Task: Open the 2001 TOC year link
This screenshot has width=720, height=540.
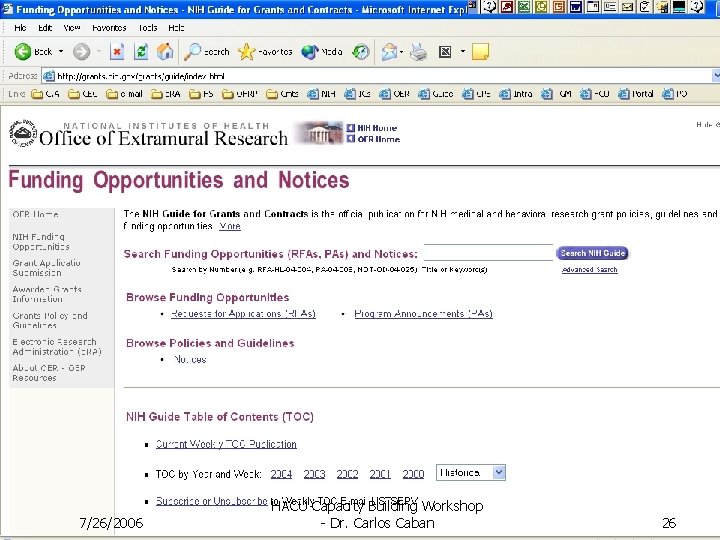Action: point(380,474)
